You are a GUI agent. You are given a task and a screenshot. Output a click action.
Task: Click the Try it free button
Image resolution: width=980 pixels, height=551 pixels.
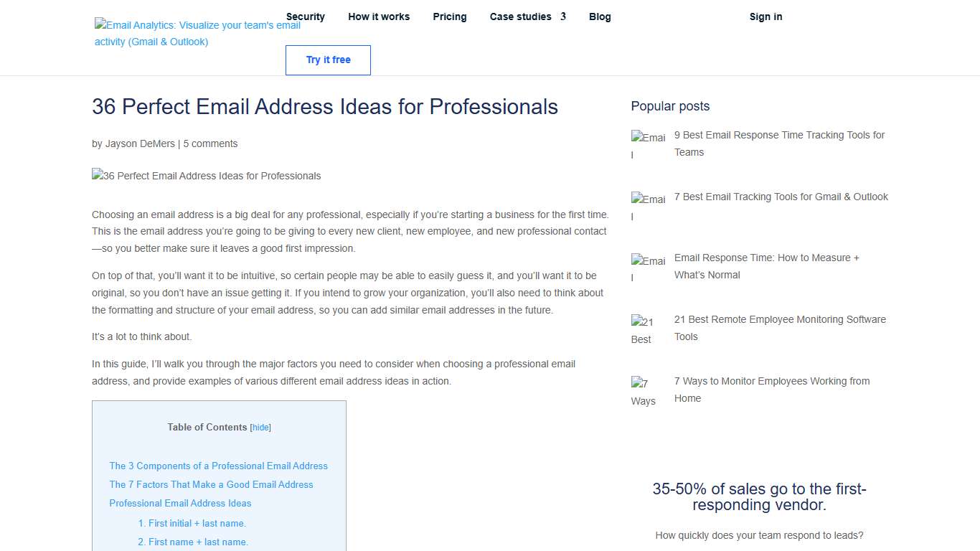coord(328,60)
